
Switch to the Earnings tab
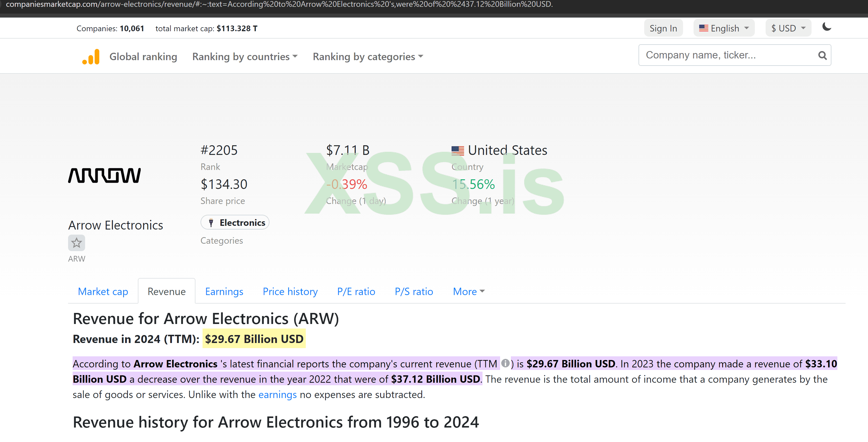[224, 291]
